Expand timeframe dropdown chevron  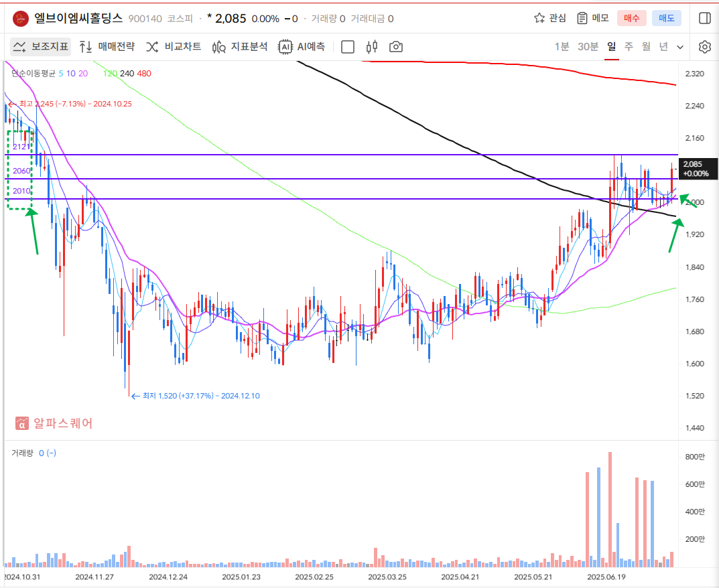click(x=681, y=47)
